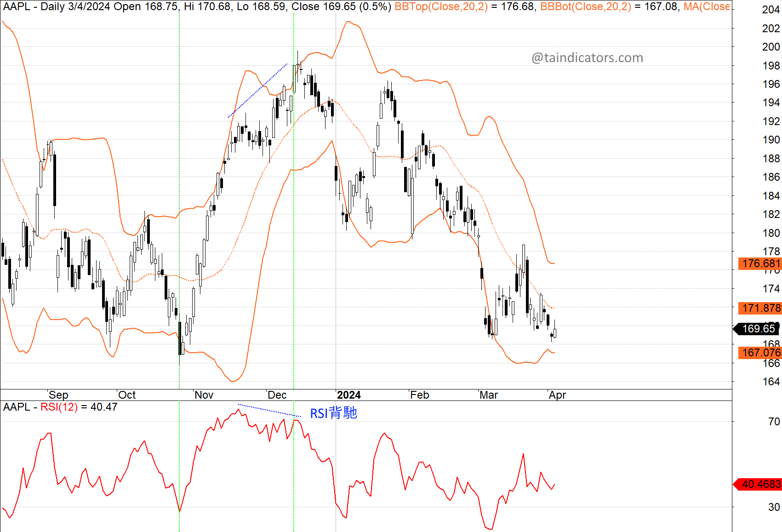Click the BBBot value label 167.076
Image resolution: width=782 pixels, height=532 pixels.
click(x=760, y=353)
